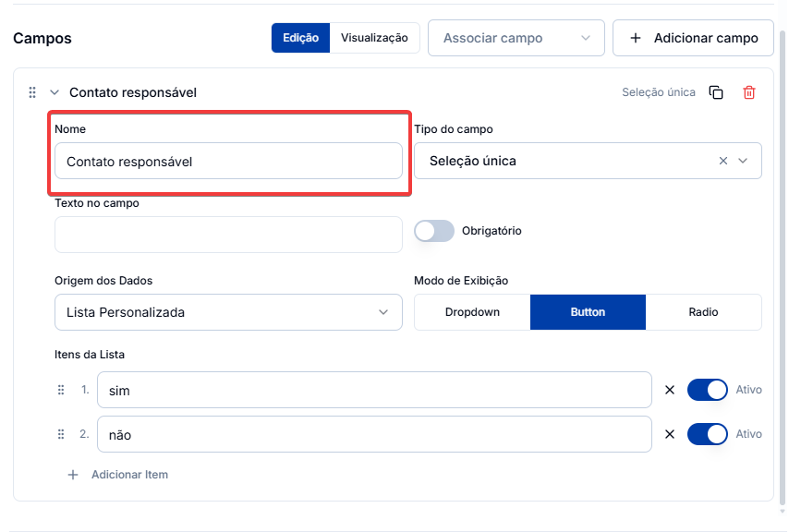Viewport: 801px width, 532px height.
Task: Remove the 'não' list item
Action: pos(670,434)
